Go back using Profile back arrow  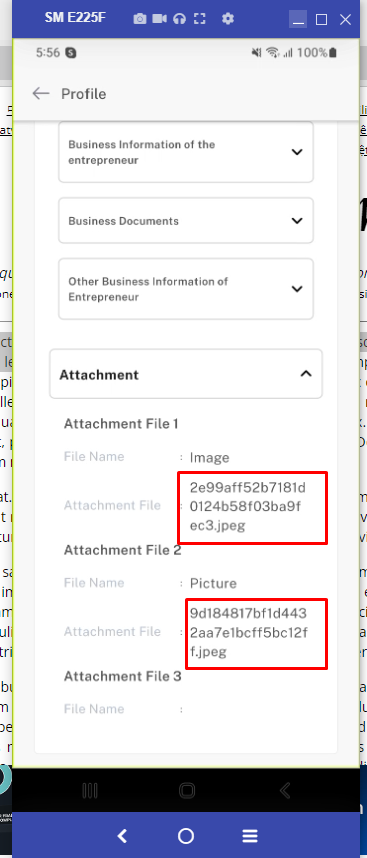tap(41, 94)
